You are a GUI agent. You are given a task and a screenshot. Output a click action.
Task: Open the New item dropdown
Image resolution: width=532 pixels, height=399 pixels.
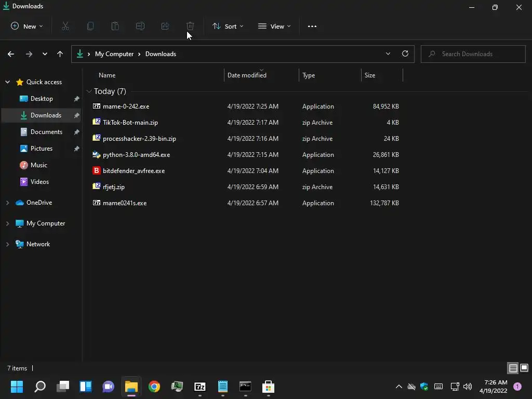tap(27, 26)
